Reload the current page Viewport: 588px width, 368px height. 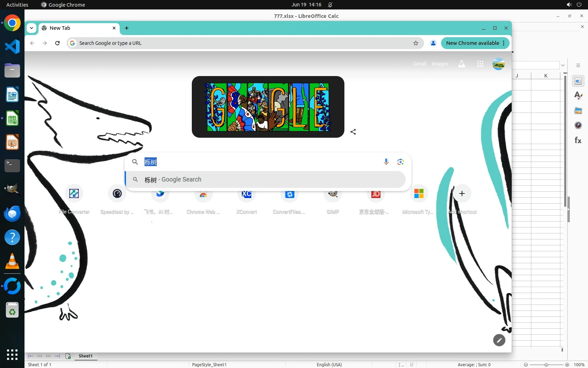click(57, 43)
